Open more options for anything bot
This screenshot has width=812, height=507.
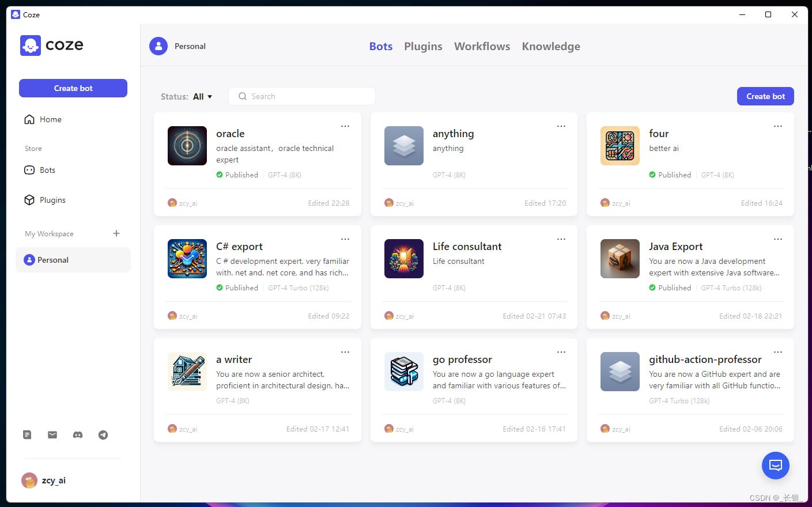coord(561,126)
